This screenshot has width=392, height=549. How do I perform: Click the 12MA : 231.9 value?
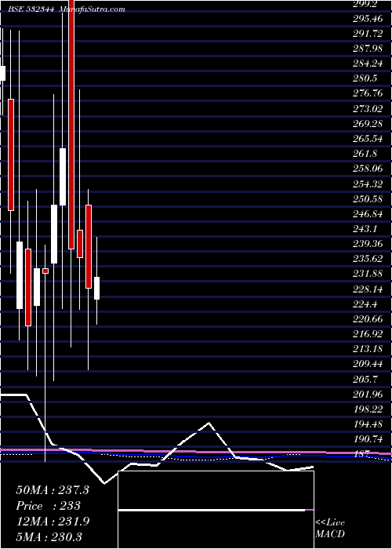tap(53, 521)
